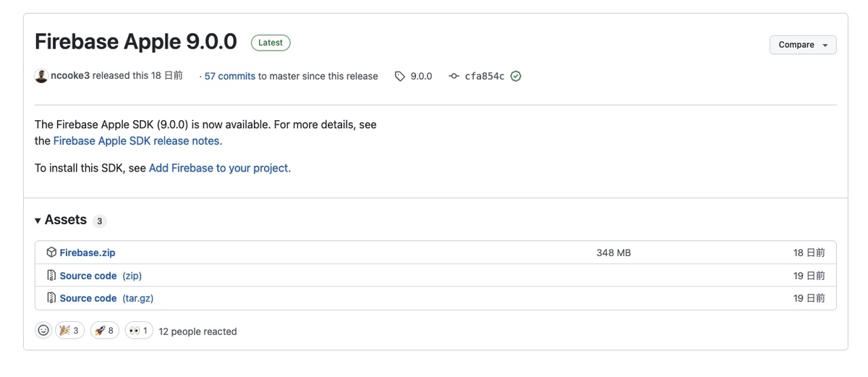The height and width of the screenshot is (377, 868).
Task: Open Firebase Apple SDK release notes link
Action: coord(138,141)
